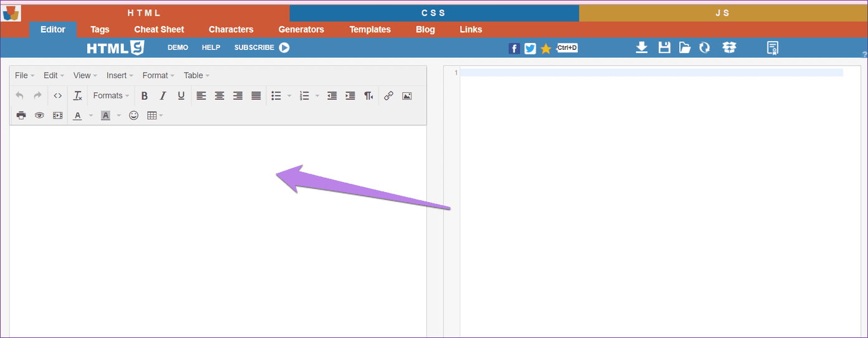The width and height of the screenshot is (868, 338).
Task: Click the Redo arrow icon
Action: point(38,96)
